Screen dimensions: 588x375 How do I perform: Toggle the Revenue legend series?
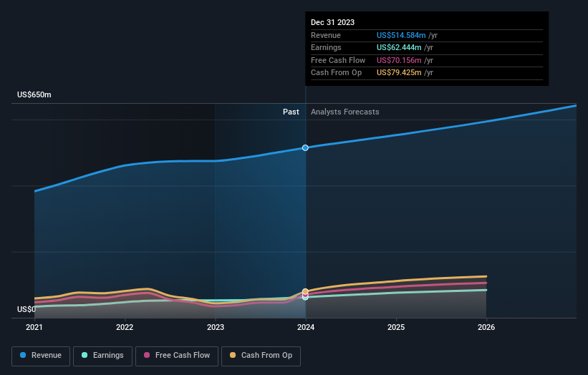(x=41, y=356)
